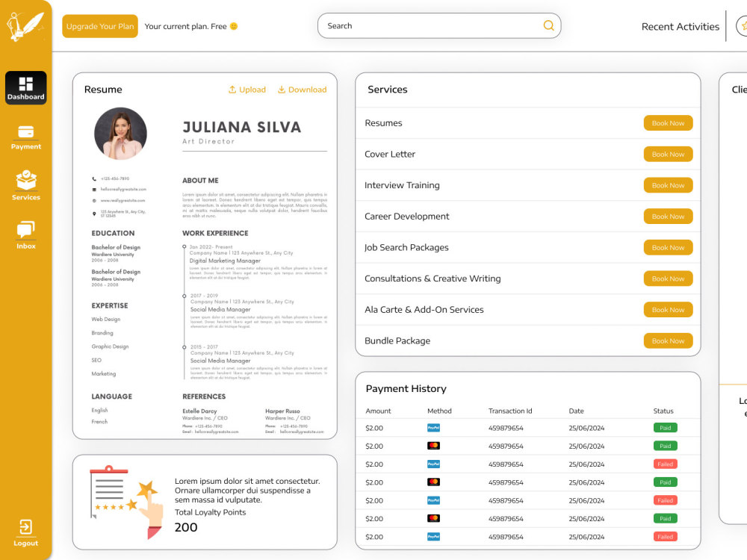Click the Payment History heading

click(406, 388)
